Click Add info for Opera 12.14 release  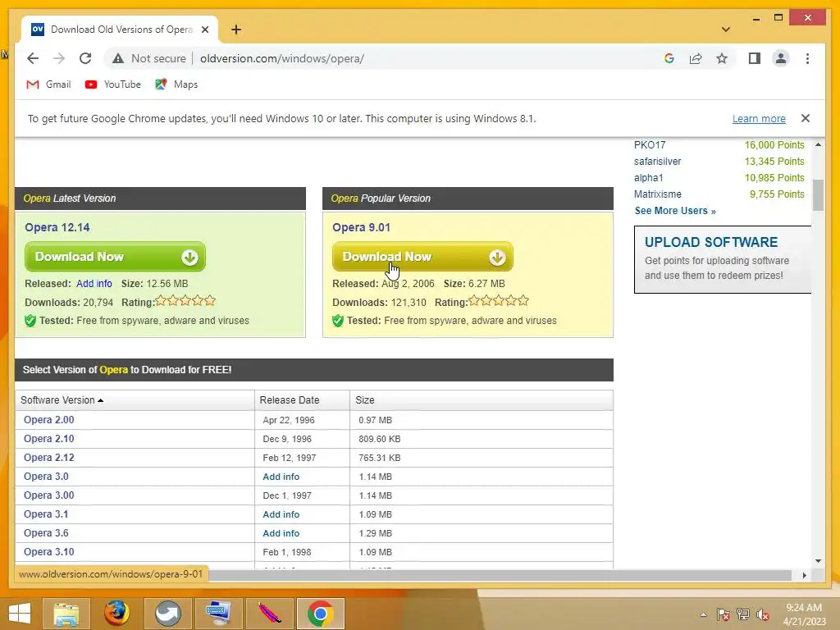pos(94,283)
